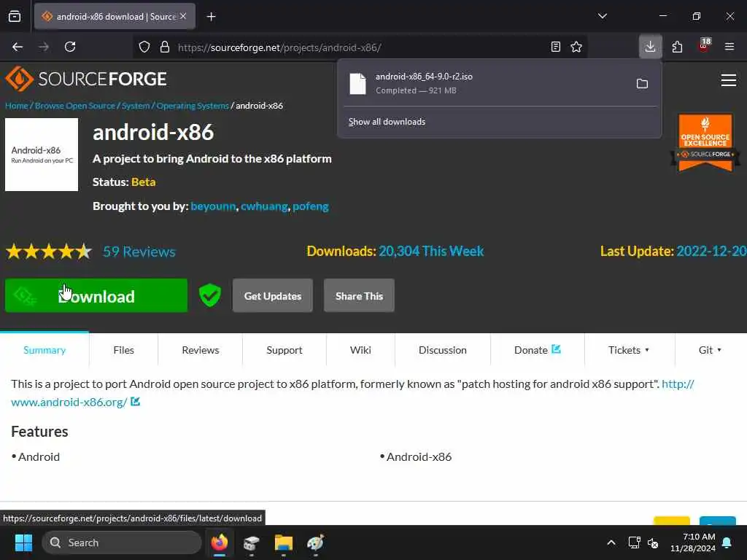Open notifications bell icon
Image resolution: width=747 pixels, height=560 pixels.
pos(727,542)
